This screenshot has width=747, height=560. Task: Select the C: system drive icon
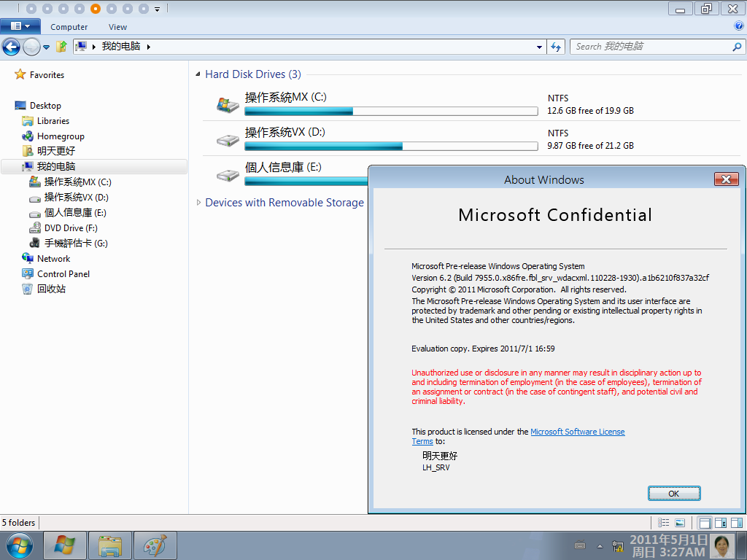pyautogui.click(x=228, y=104)
